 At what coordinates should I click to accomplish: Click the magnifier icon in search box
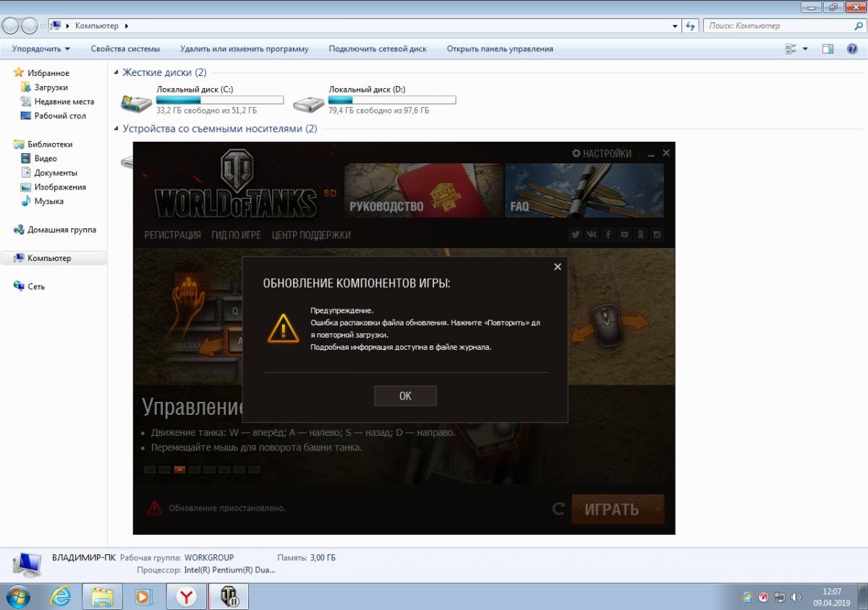[858, 26]
